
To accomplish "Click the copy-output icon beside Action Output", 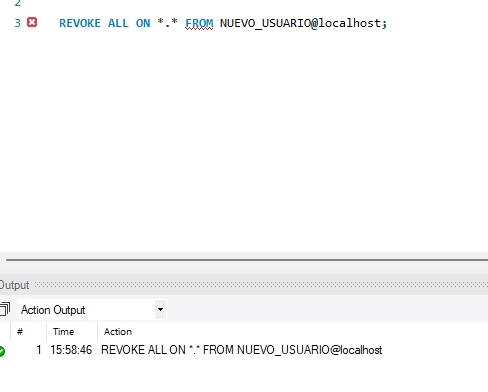I will [x=5, y=309].
